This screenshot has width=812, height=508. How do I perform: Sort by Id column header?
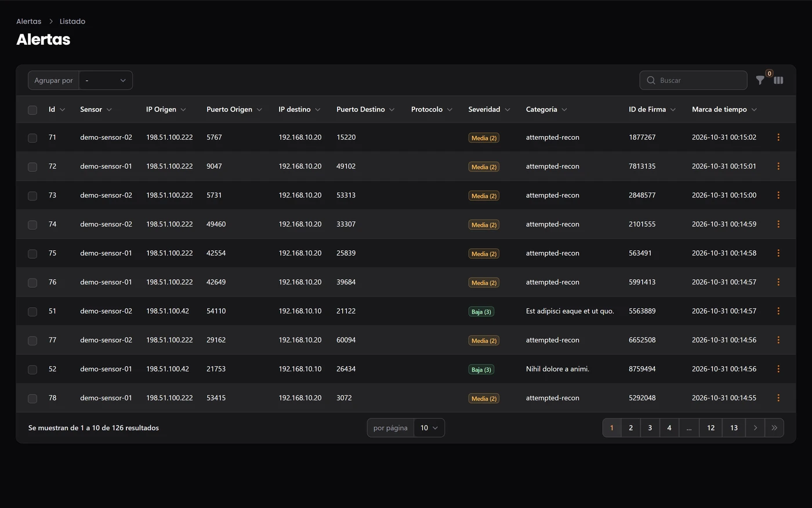click(57, 110)
